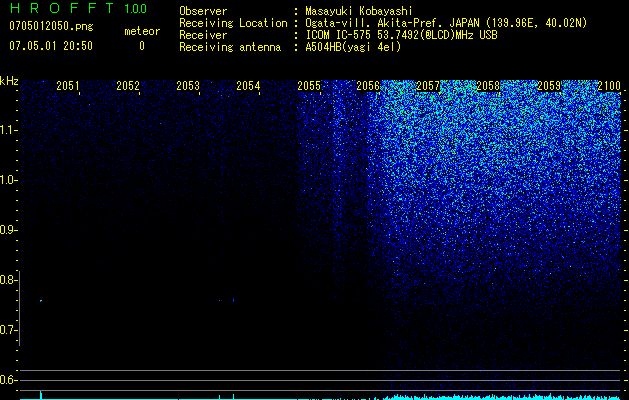
Task: Click time marker 2057
Action: click(428, 86)
